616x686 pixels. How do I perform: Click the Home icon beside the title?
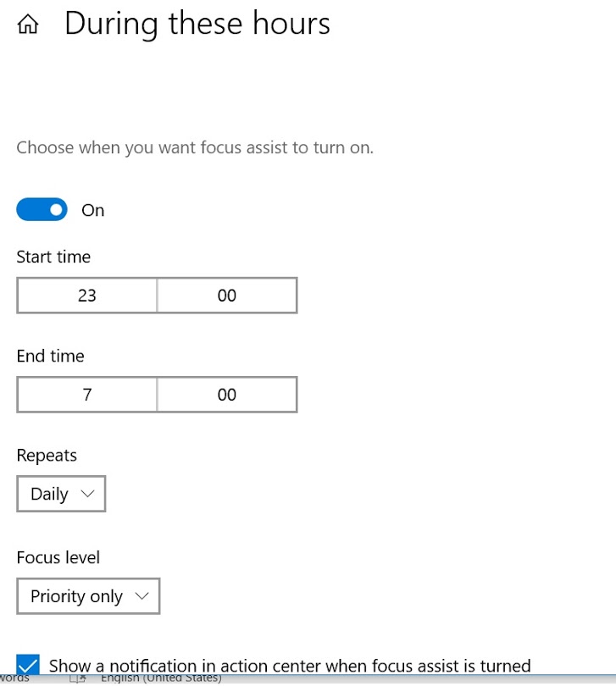[28, 25]
